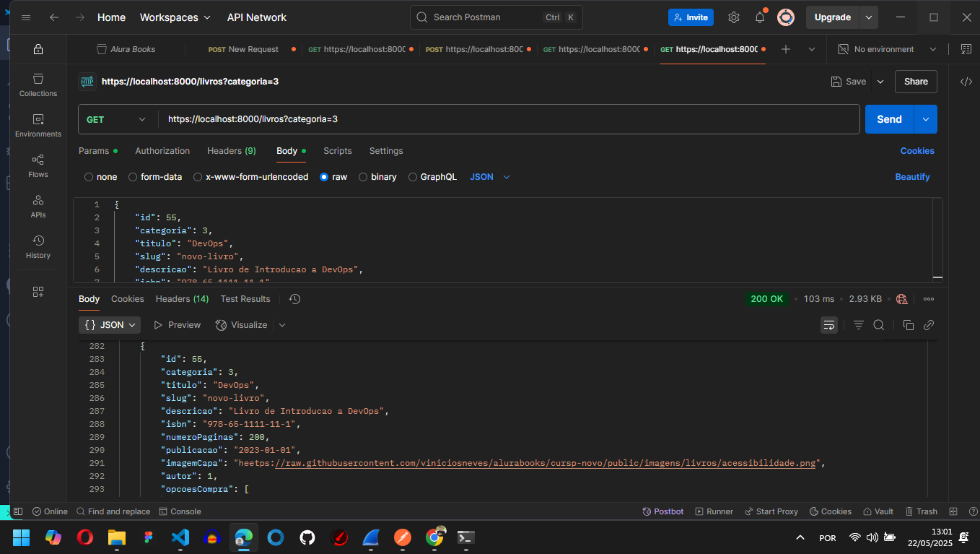Click the Invite button
Image resolution: width=980 pixels, height=554 pixels.
tap(691, 17)
